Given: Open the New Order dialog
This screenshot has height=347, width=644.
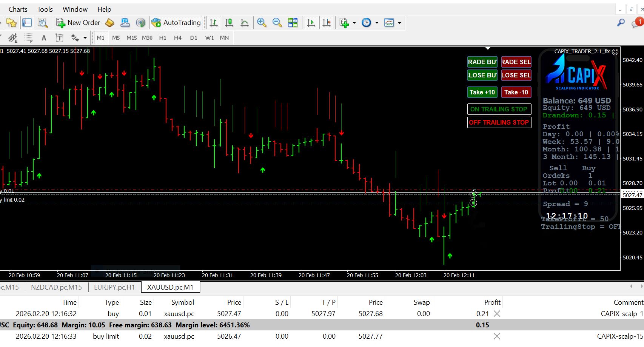Looking at the screenshot, I should pyautogui.click(x=79, y=23).
